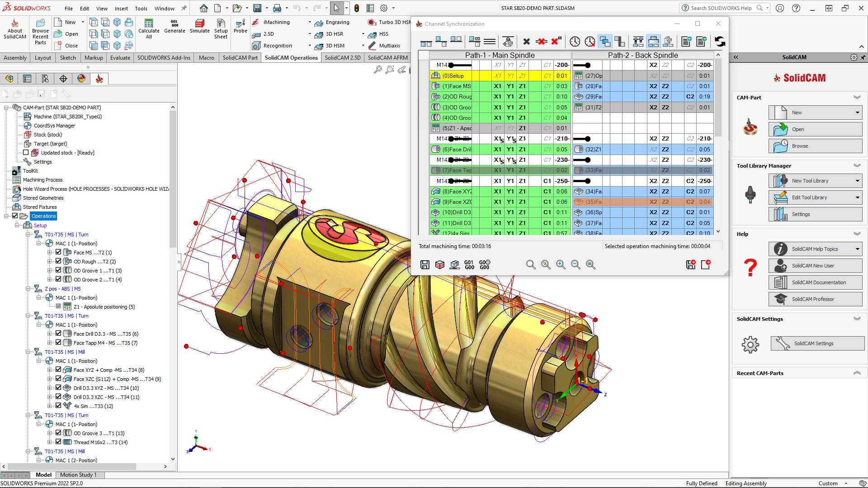Image resolution: width=868 pixels, height=488 pixels.
Task: Switch to the SolidCAM 2.5D tab
Action: tap(342, 57)
